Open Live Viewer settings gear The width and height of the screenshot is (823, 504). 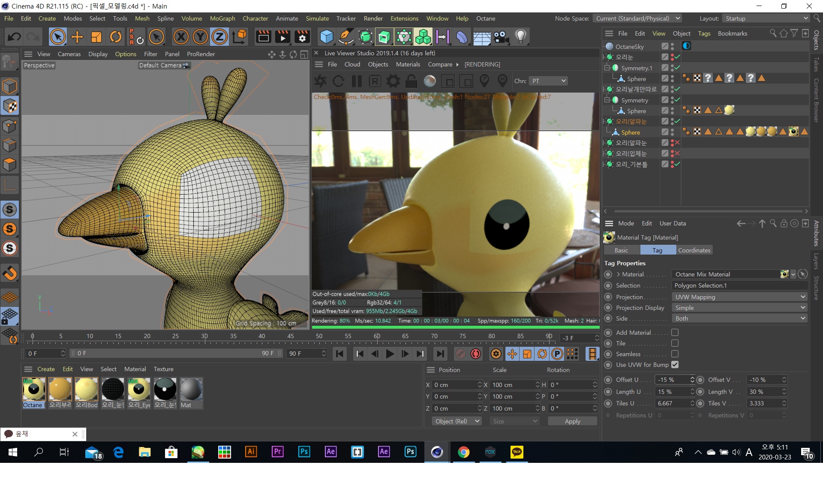pos(393,81)
